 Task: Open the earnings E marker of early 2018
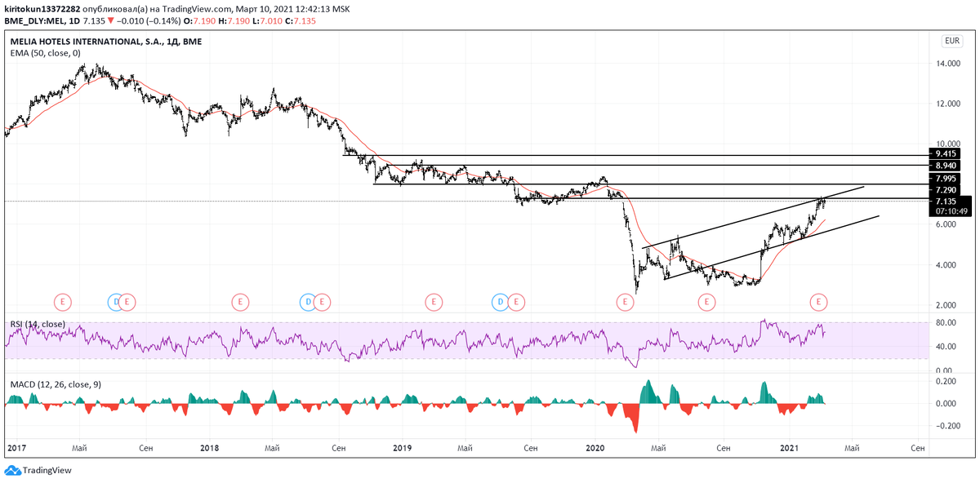point(239,302)
